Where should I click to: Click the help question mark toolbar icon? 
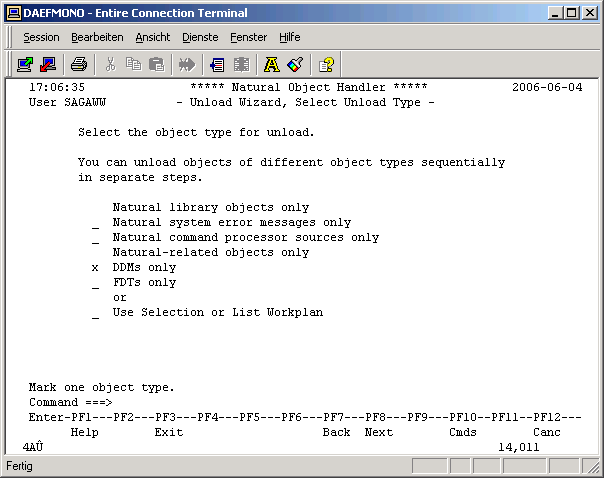(x=326, y=64)
